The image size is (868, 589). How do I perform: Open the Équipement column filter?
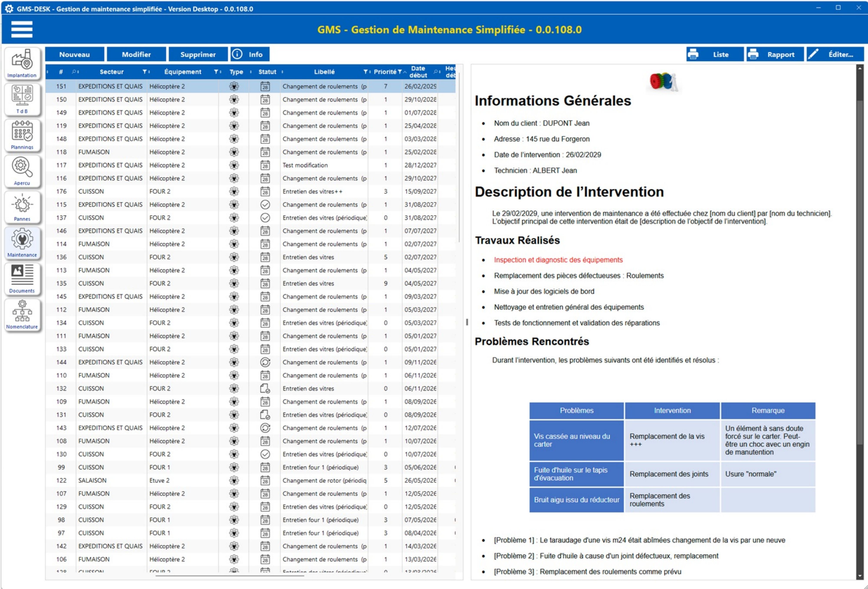[216, 72]
